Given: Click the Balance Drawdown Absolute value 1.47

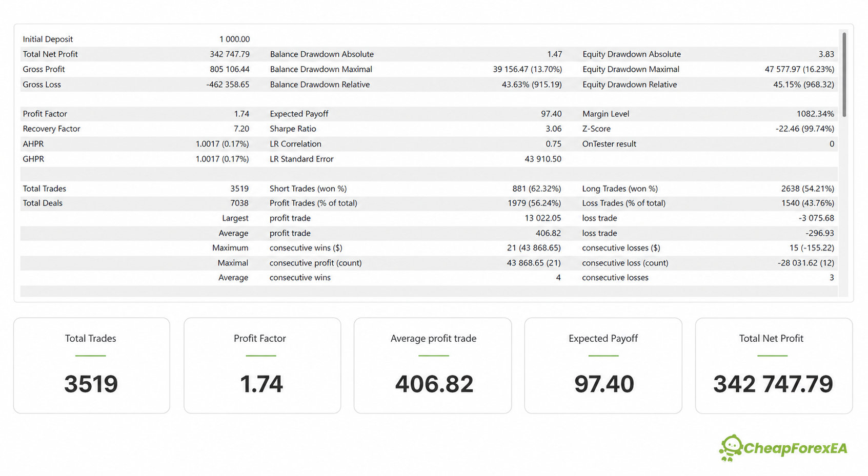Looking at the screenshot, I should (554, 54).
